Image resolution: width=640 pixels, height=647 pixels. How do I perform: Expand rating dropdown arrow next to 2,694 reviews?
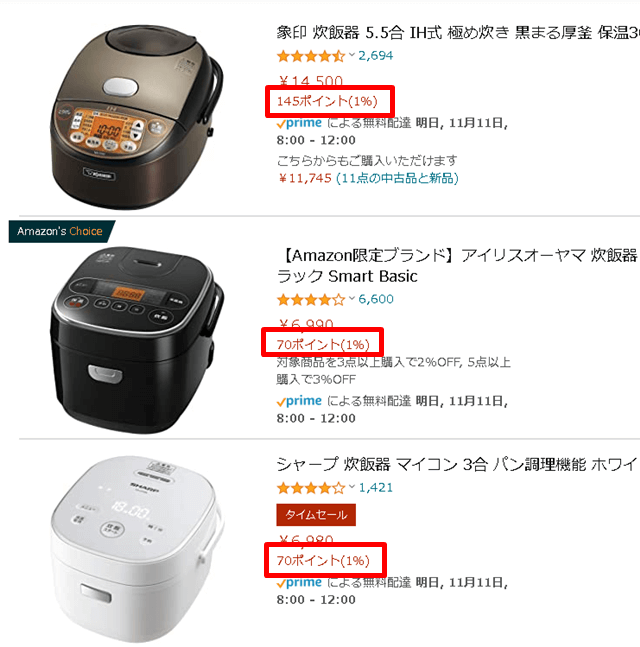(352, 54)
